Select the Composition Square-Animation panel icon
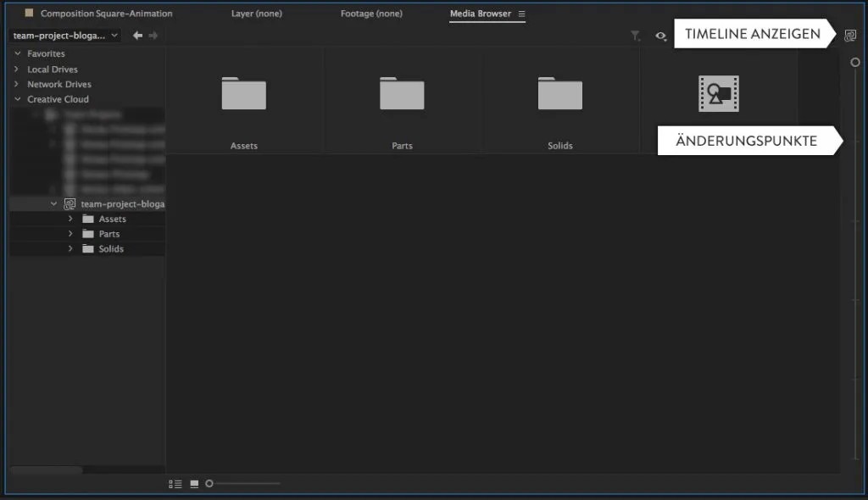 coord(31,14)
